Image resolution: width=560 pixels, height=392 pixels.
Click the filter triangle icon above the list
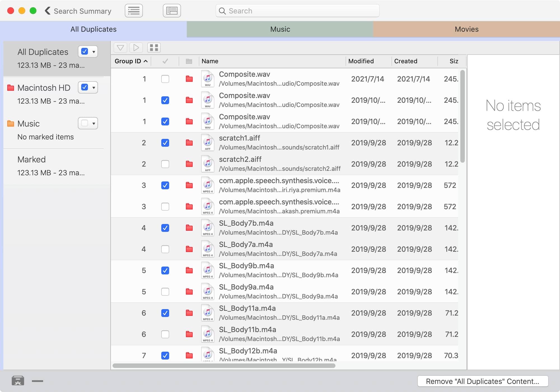[120, 48]
